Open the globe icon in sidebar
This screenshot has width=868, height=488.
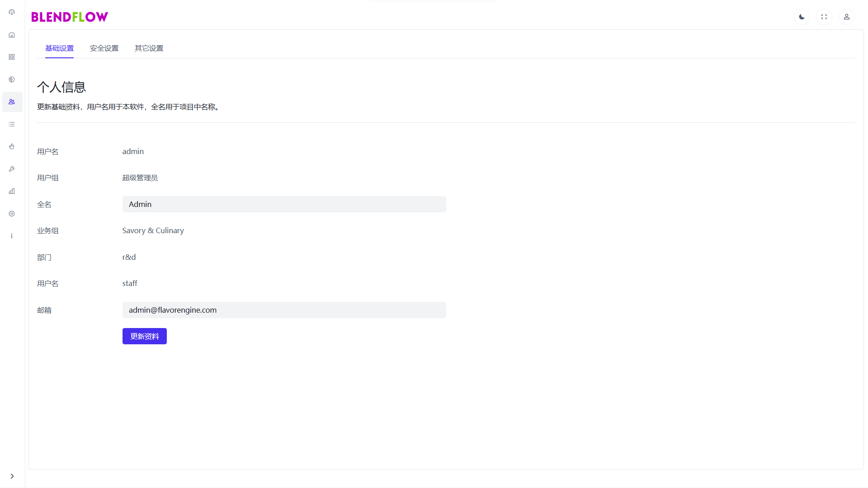(12, 80)
